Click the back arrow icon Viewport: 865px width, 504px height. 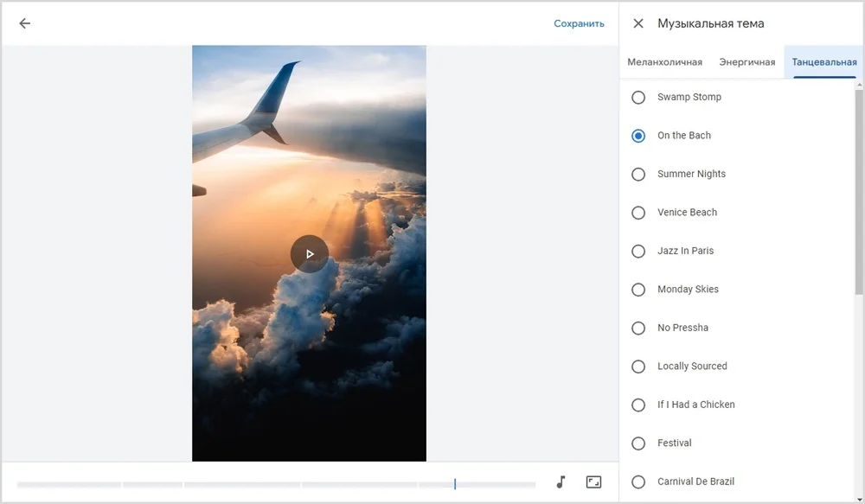[24, 23]
